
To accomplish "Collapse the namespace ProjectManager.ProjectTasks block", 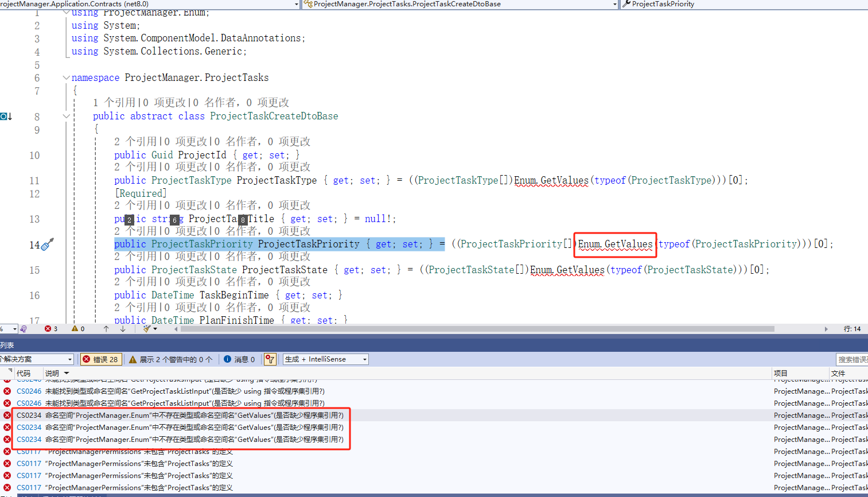I will tap(67, 77).
